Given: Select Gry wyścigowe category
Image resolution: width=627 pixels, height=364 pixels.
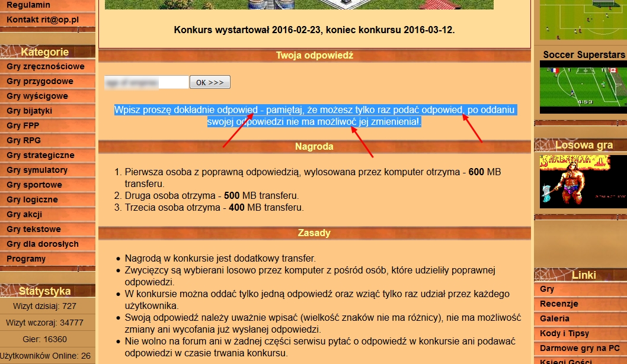Looking at the screenshot, I should click(x=37, y=96).
